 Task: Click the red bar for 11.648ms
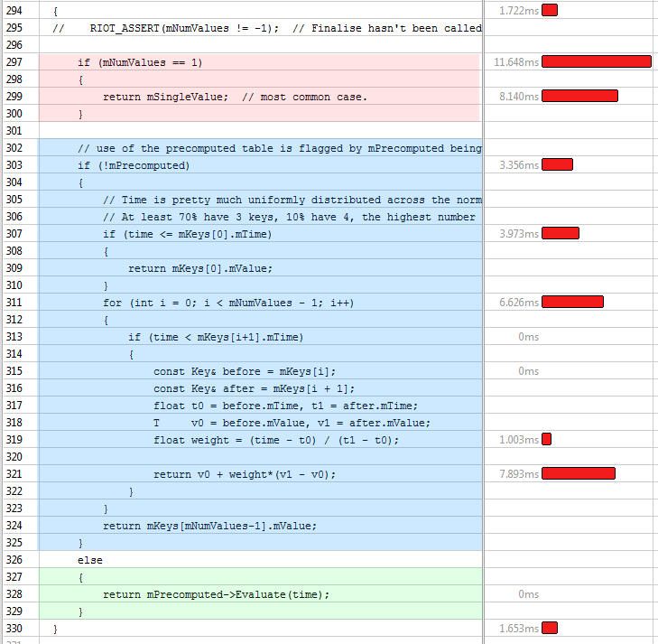[x=596, y=62]
